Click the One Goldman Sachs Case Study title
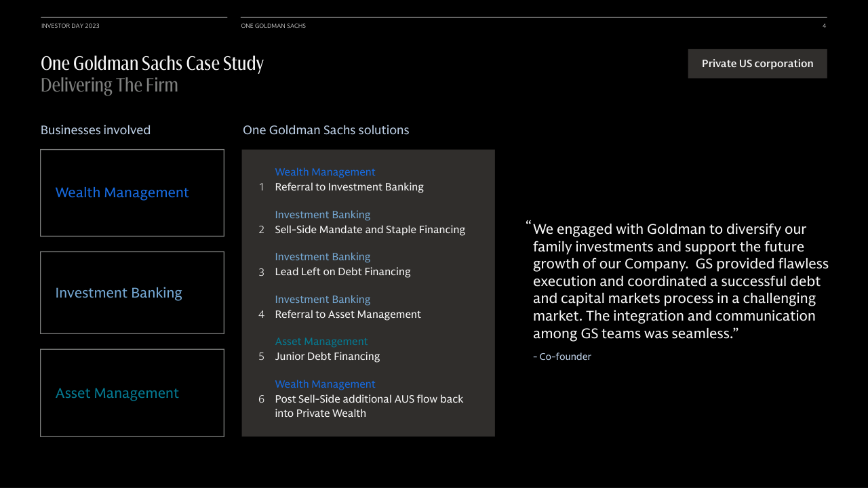This screenshot has height=488, width=868. click(x=152, y=64)
